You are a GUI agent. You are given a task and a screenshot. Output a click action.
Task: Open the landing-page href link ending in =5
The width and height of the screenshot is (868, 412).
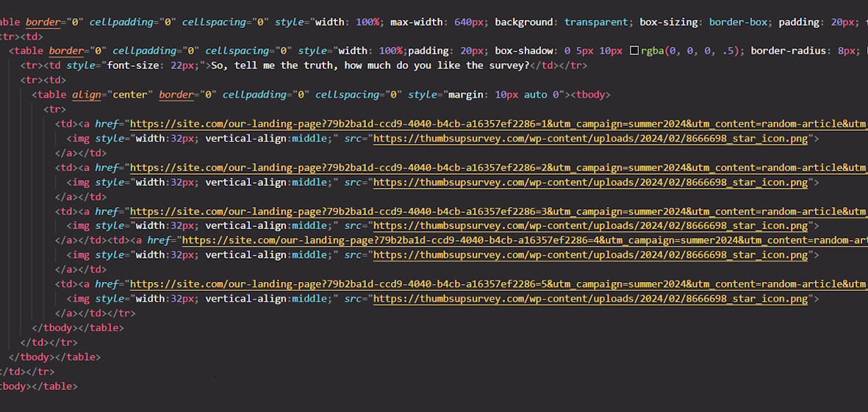click(499, 284)
